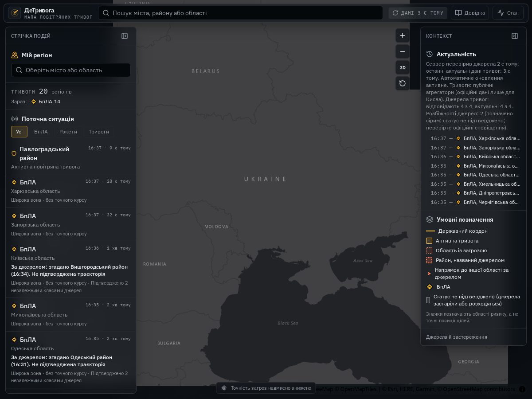
Task: Select the 16:37 Харківська log entry
Action: pyautogui.click(x=475, y=138)
